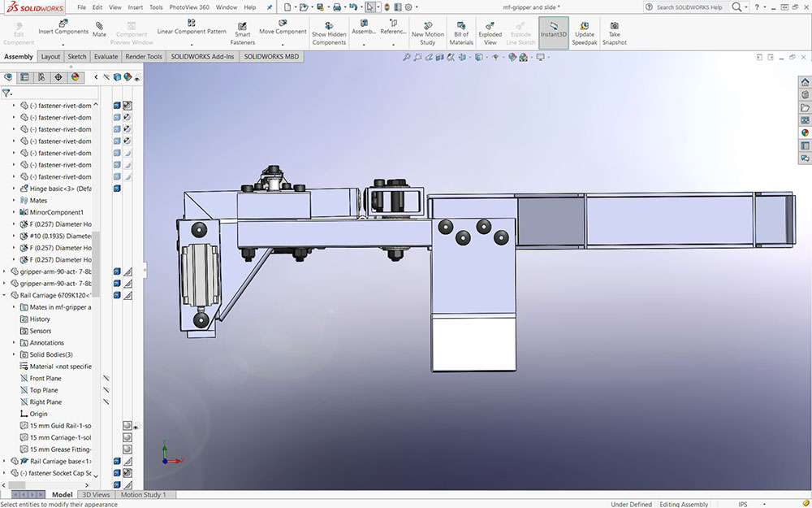Expand the Solid Bodies(3) folder
Viewport: 812px width, 508px height.
click(x=14, y=355)
